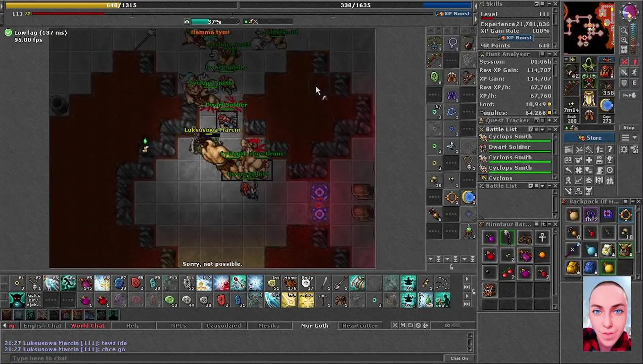Screen dimensions: 643x364
Task: Open the dropdown next to 37% bar
Action: click(x=238, y=22)
